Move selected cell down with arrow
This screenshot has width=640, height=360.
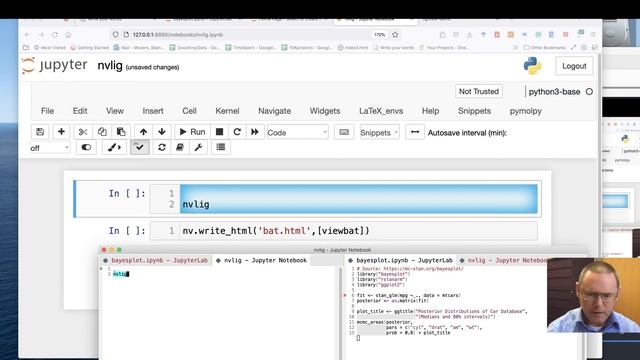(162, 132)
